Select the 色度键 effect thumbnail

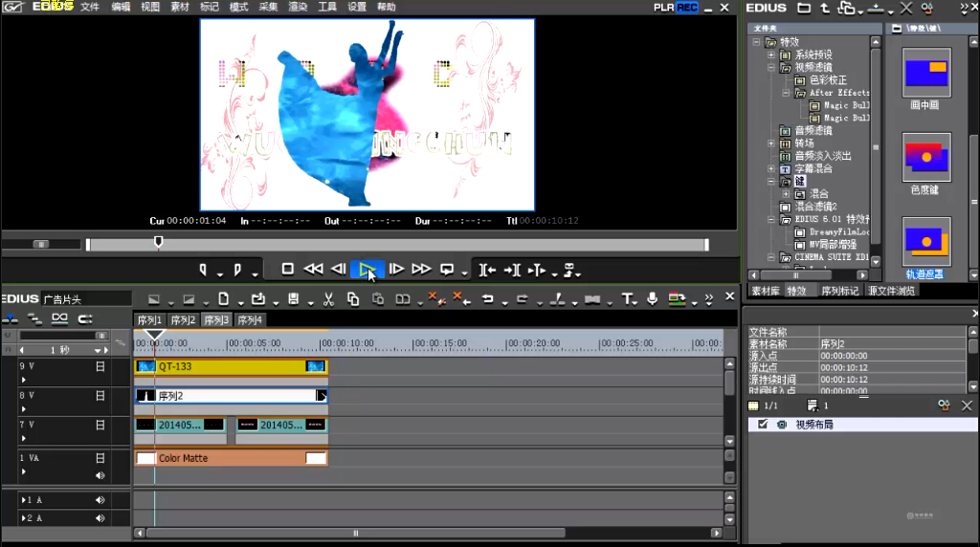tap(925, 158)
